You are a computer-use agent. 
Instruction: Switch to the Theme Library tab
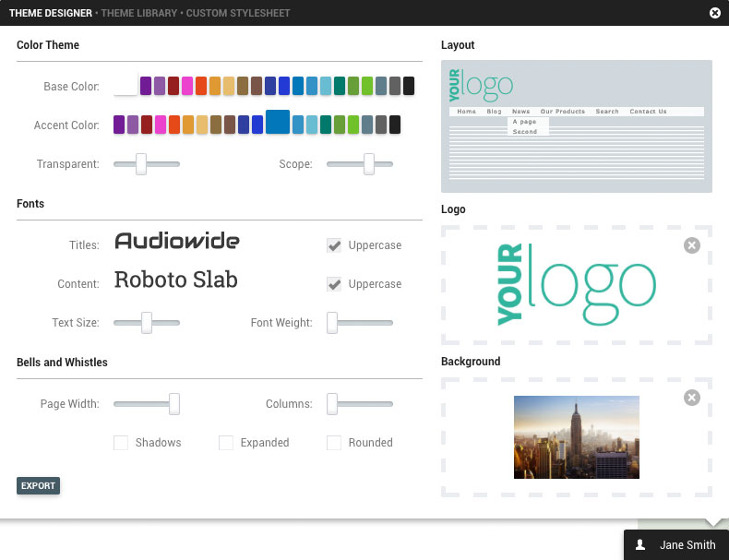(140, 13)
